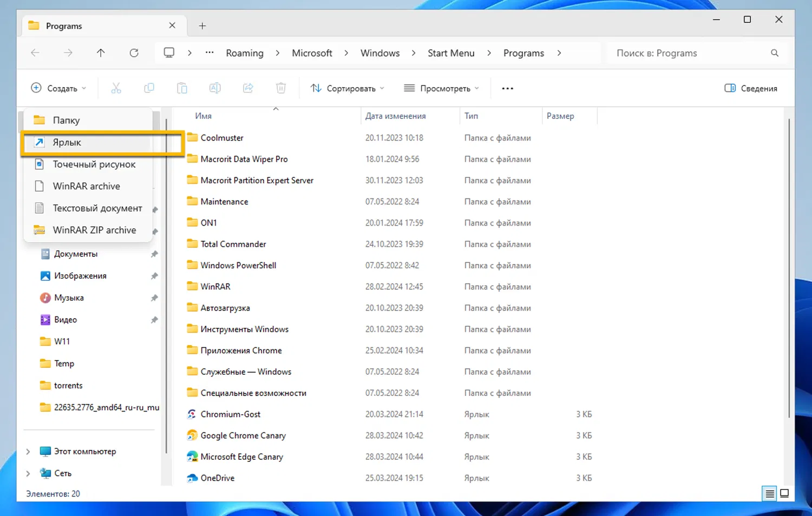Select the Total Commander folder name
Viewport: 812px width, 516px height.
pos(233,244)
